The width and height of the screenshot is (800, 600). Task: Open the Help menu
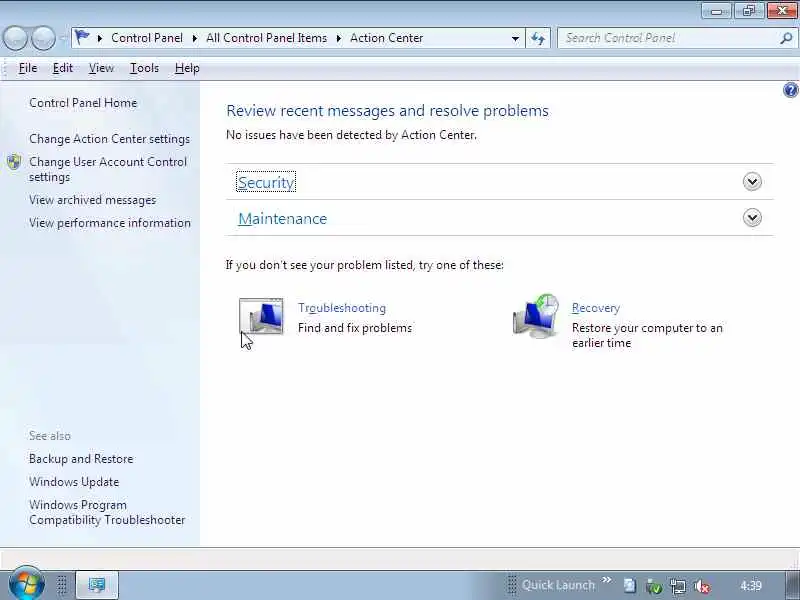(x=187, y=68)
